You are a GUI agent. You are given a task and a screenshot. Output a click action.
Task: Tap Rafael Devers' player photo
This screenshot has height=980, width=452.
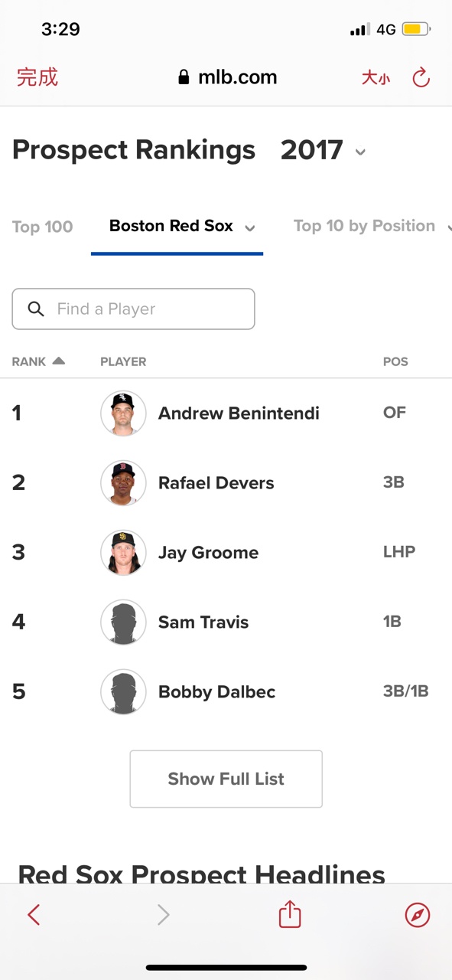(123, 483)
